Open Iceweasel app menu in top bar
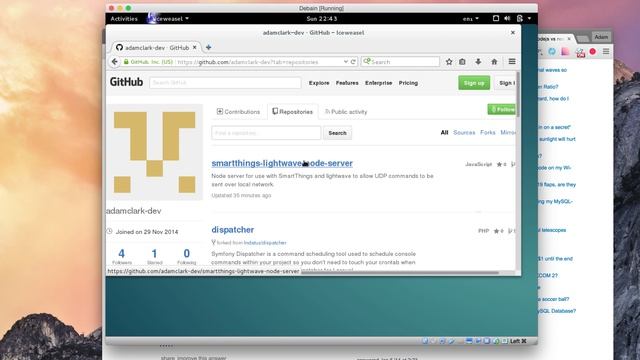Viewport: 640px width, 360px height. point(169,19)
